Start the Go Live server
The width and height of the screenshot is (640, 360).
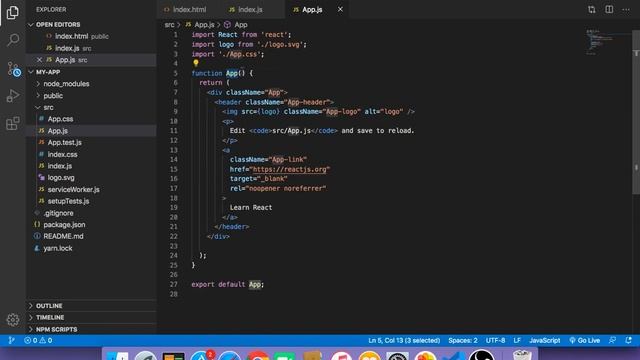[584, 340]
